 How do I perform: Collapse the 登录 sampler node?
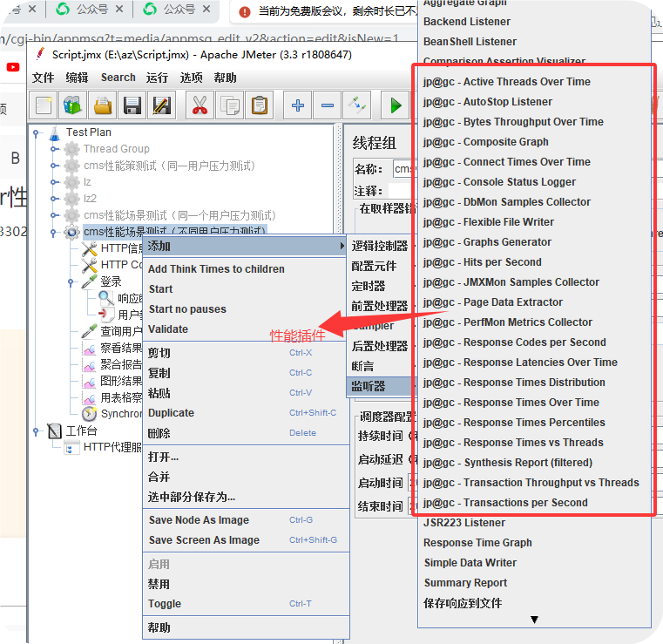pyautogui.click(x=71, y=282)
